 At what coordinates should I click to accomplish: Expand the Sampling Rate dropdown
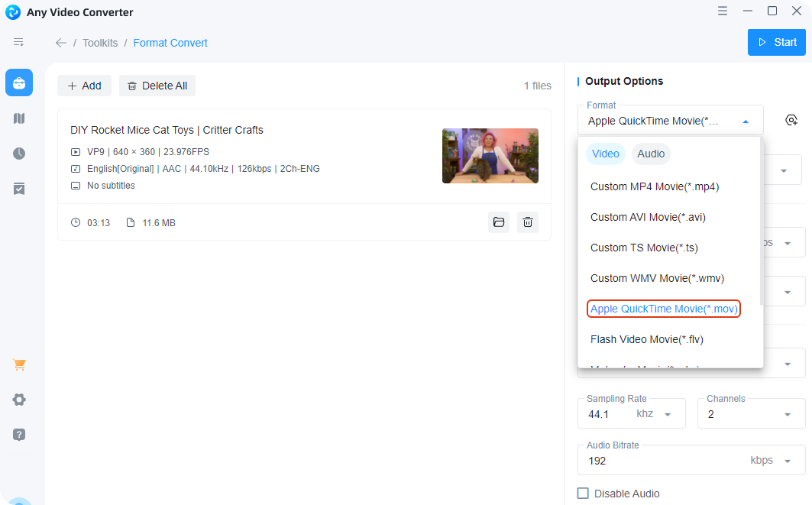click(668, 415)
